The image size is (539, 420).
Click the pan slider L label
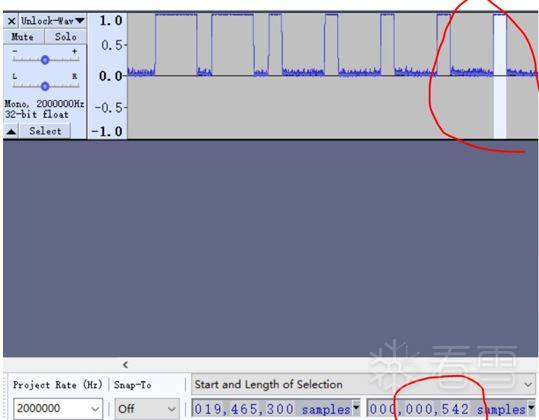(14, 76)
